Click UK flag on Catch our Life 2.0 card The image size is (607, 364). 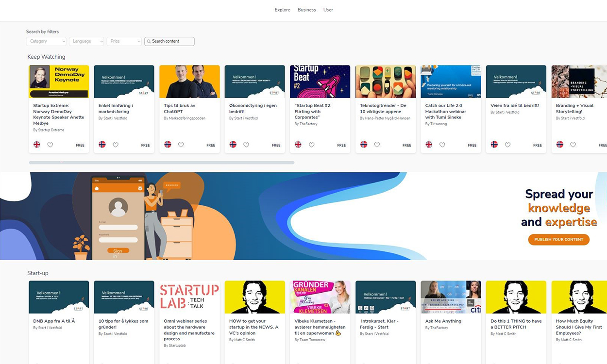point(429,145)
